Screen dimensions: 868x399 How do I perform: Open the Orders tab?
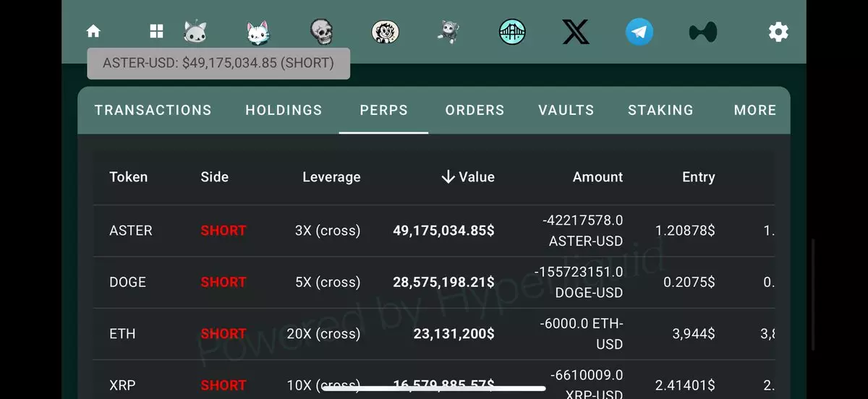[475, 110]
